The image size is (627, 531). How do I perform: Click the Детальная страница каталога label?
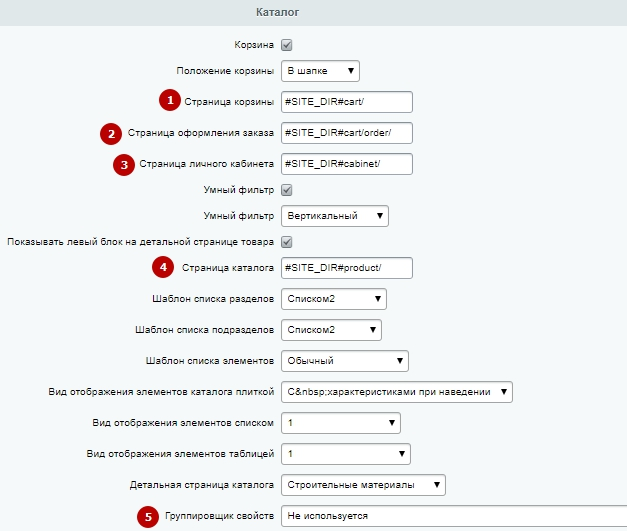[x=202, y=485]
